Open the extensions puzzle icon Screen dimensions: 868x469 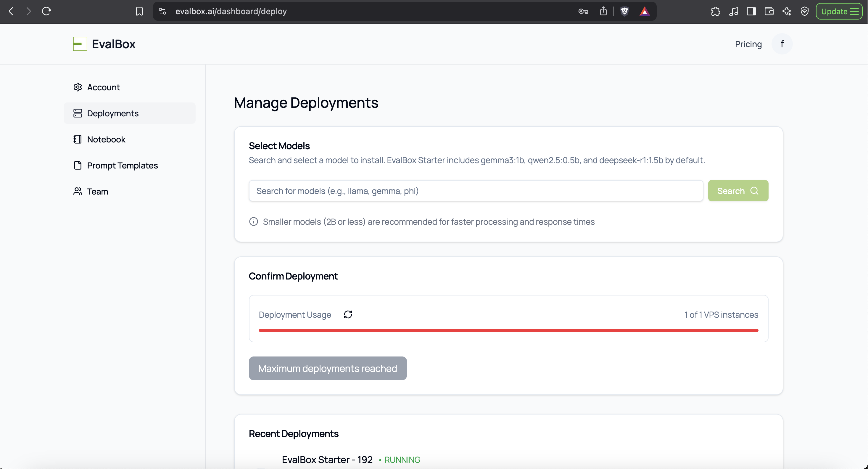[x=715, y=12]
